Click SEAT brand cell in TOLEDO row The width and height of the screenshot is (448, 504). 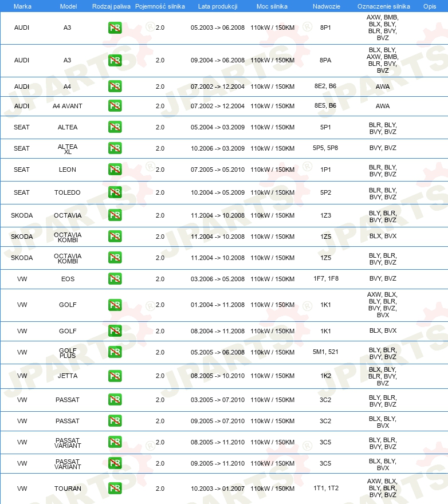[22, 192]
